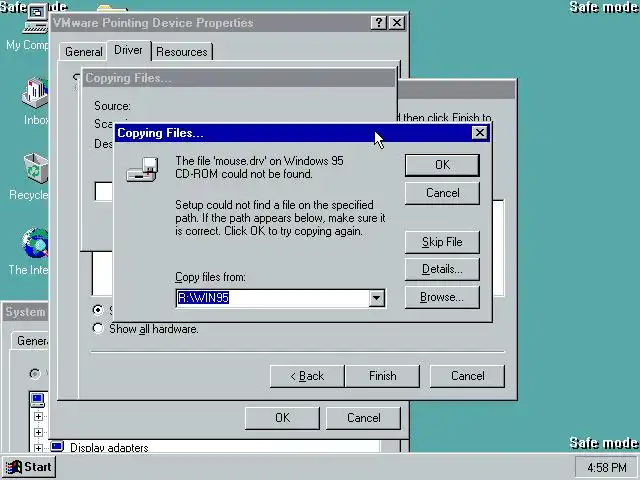
Task: Click the help question mark button in Properties window
Action: click(378, 22)
